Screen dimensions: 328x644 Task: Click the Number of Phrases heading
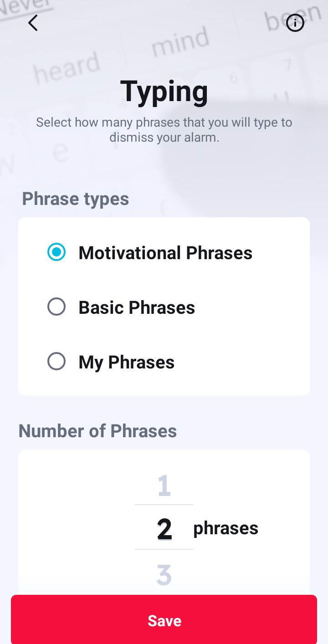pyautogui.click(x=97, y=431)
